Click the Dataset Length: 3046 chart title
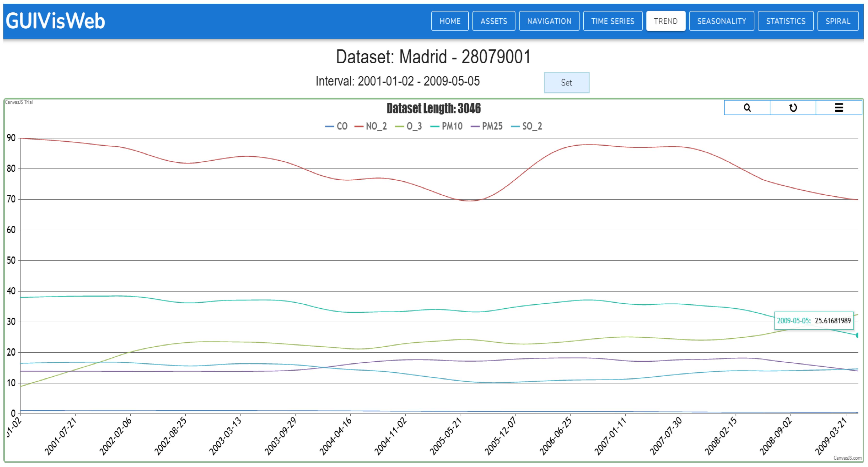 (x=434, y=108)
